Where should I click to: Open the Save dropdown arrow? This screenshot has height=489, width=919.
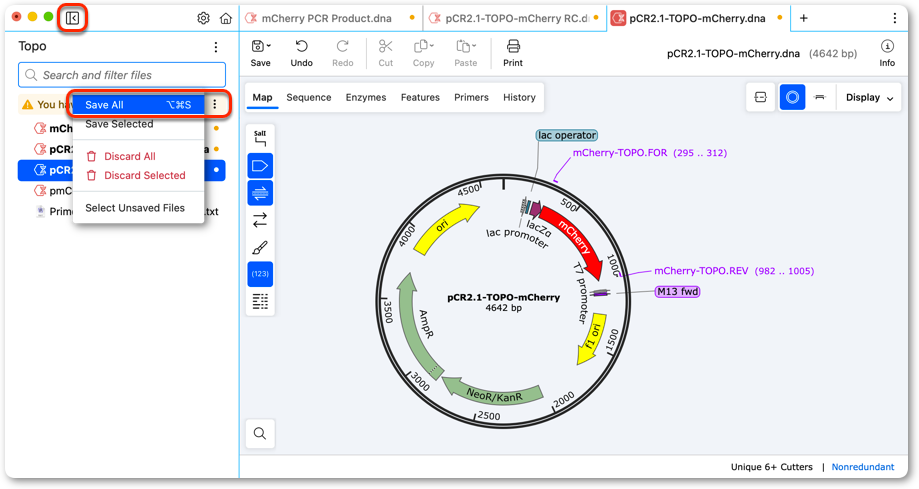(269, 45)
